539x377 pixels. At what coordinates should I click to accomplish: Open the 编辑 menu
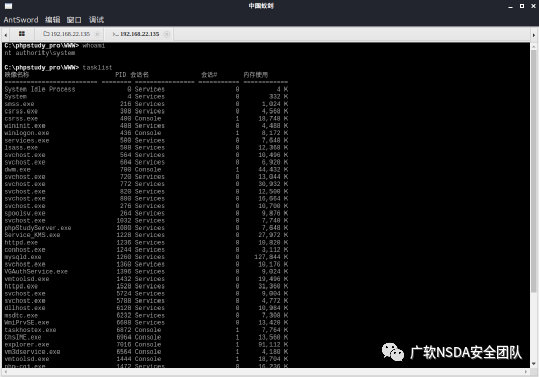pos(53,20)
